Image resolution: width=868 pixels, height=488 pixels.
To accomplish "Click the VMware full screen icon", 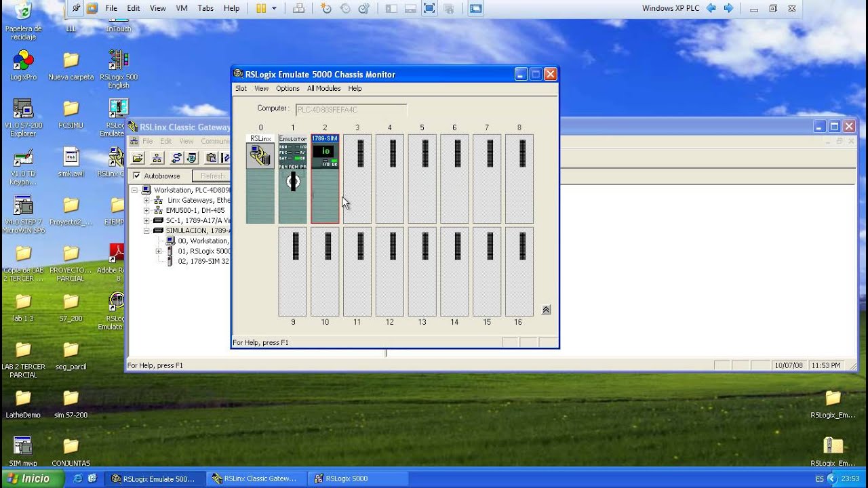I will pos(429,8).
